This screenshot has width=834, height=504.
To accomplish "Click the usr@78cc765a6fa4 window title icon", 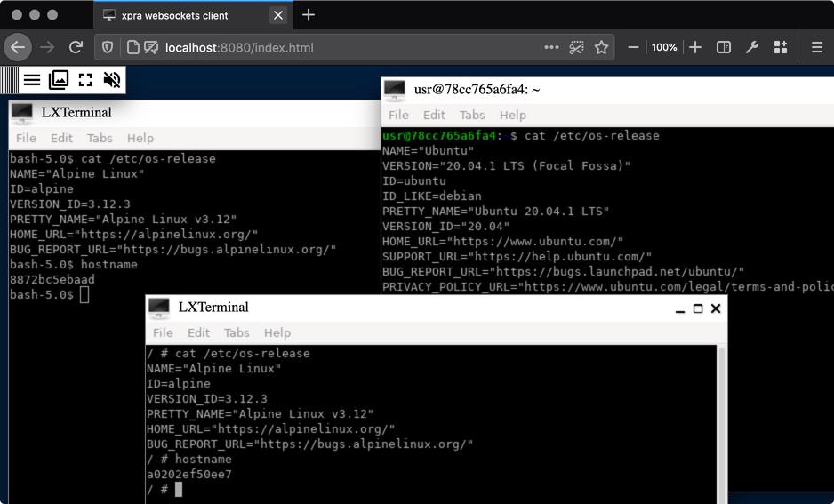I will (395, 89).
